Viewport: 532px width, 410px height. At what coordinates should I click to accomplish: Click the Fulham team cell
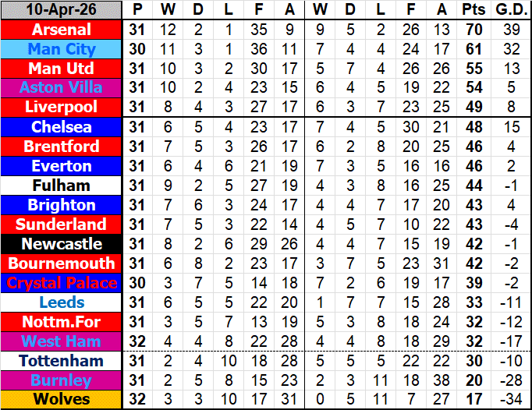[62, 186]
